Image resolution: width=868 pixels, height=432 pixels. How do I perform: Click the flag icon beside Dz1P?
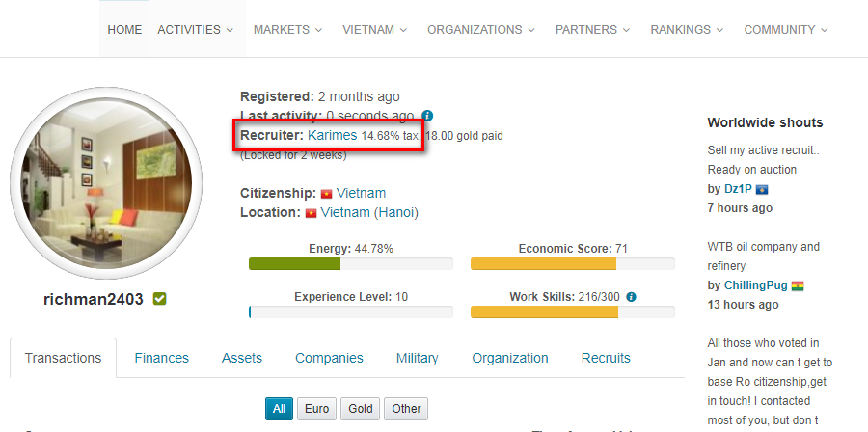(762, 189)
